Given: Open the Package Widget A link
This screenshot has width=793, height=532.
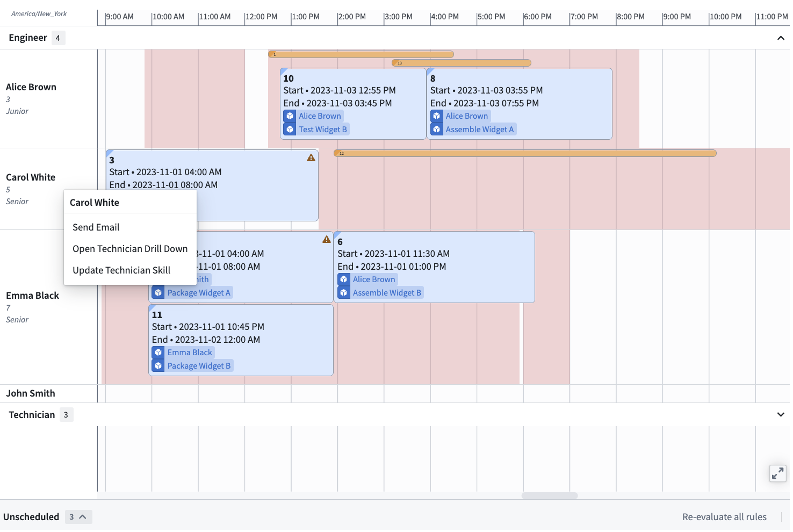Looking at the screenshot, I should [x=199, y=293].
